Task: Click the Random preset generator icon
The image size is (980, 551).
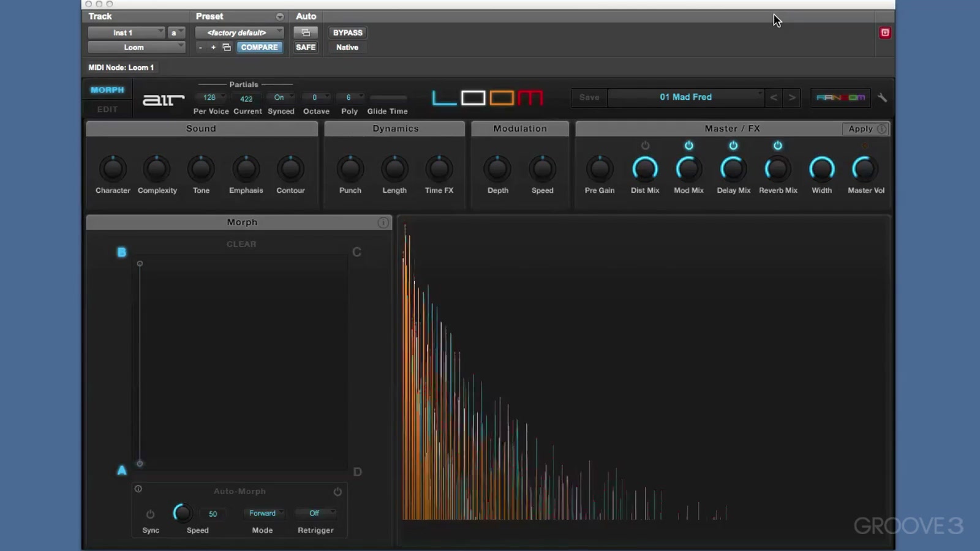Action: coord(840,97)
